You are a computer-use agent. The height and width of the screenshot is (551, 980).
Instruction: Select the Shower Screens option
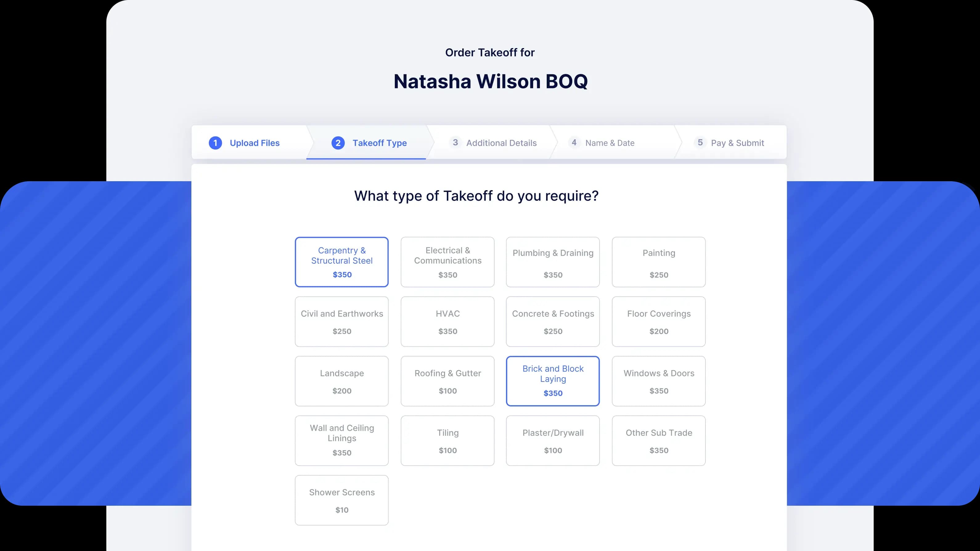(342, 500)
